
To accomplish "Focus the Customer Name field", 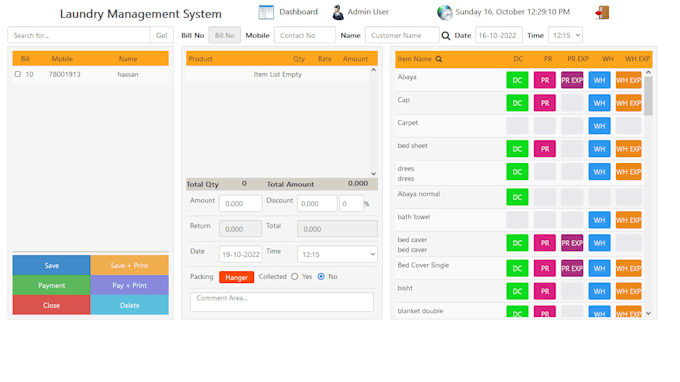I will [x=402, y=36].
